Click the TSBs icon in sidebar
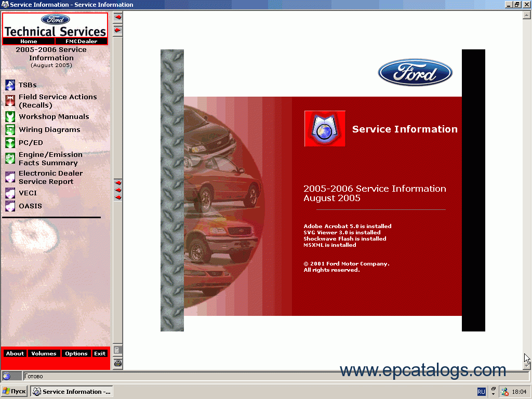Viewport: 532px width, 399px height. pyautogui.click(x=10, y=85)
